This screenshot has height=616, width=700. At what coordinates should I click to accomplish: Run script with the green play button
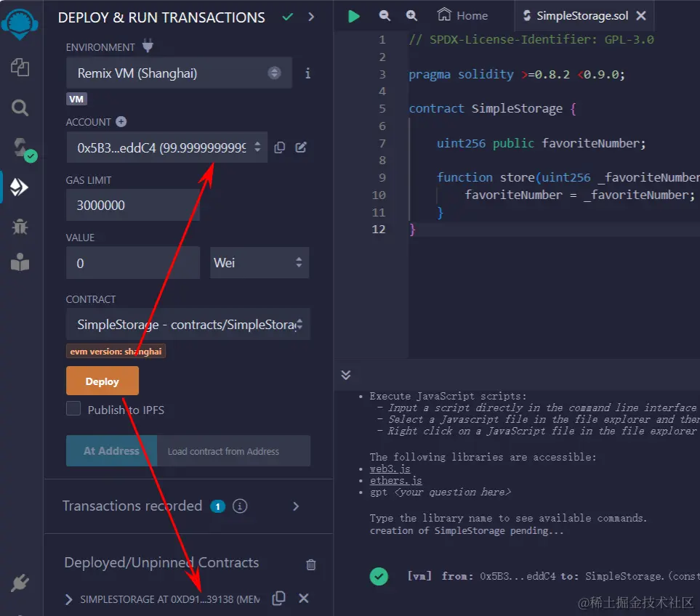(353, 17)
